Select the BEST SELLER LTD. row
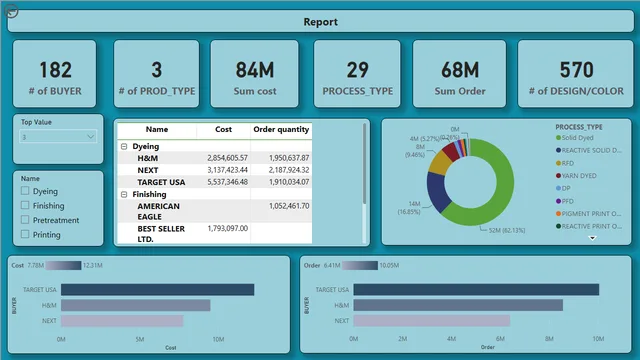Screen dimensions: 640x360 tap(215, 233)
